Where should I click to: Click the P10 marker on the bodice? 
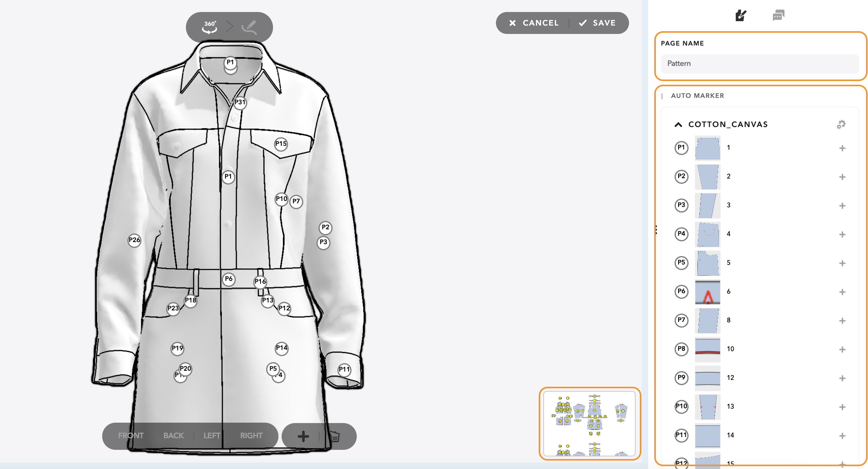click(x=281, y=199)
